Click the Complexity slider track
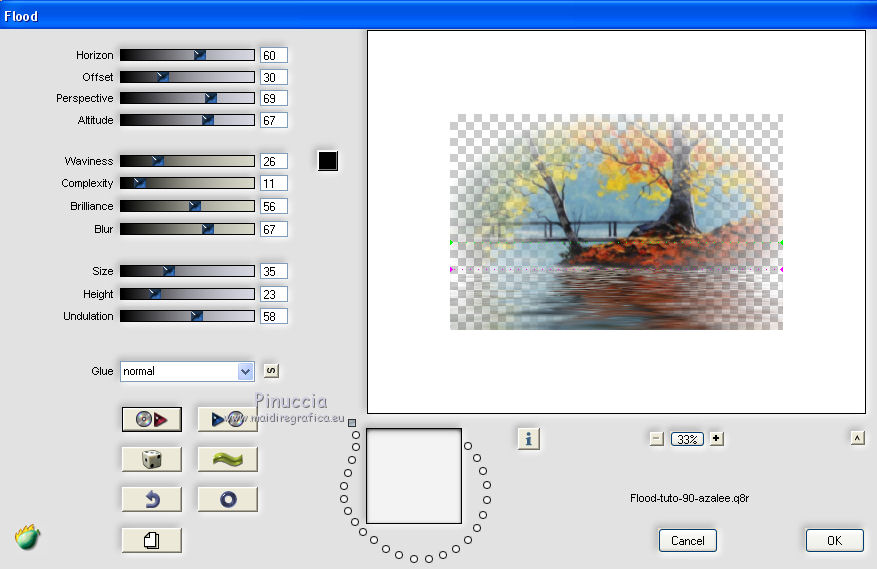The width and height of the screenshot is (877, 569). pos(187,183)
